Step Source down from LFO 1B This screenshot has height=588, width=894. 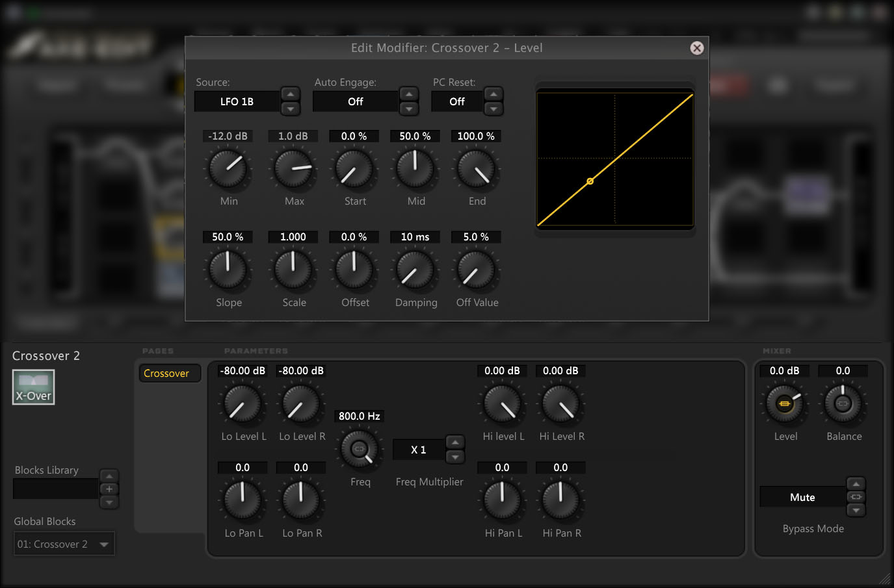click(290, 109)
